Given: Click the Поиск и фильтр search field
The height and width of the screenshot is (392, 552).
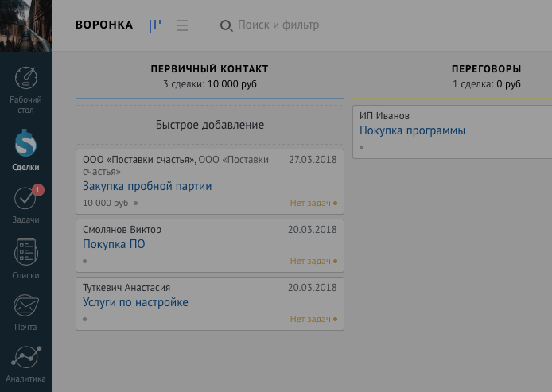Looking at the screenshot, I should 278,25.
